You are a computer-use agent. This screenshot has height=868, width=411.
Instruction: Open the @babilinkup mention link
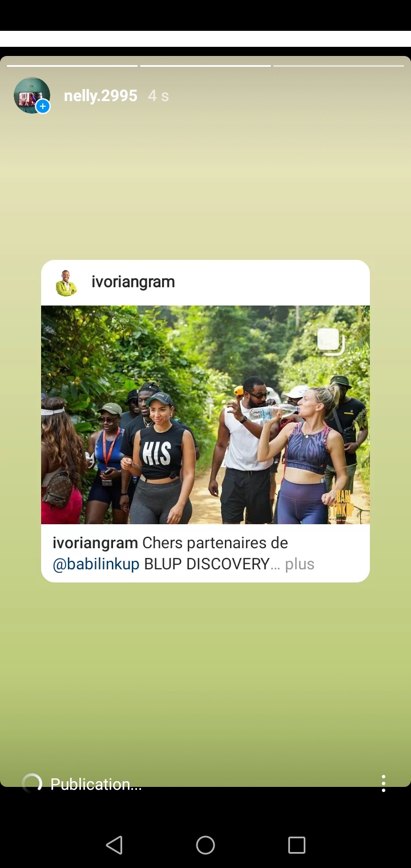(x=96, y=564)
